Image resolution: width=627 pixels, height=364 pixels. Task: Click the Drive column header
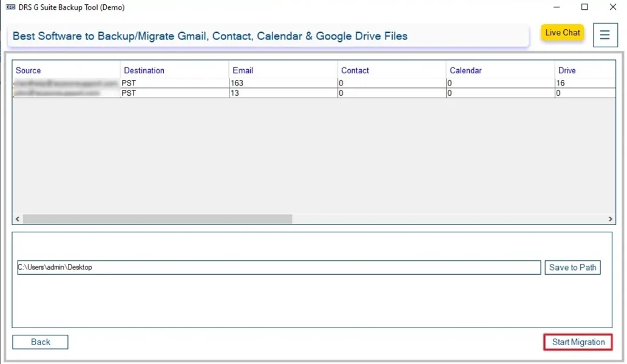566,70
